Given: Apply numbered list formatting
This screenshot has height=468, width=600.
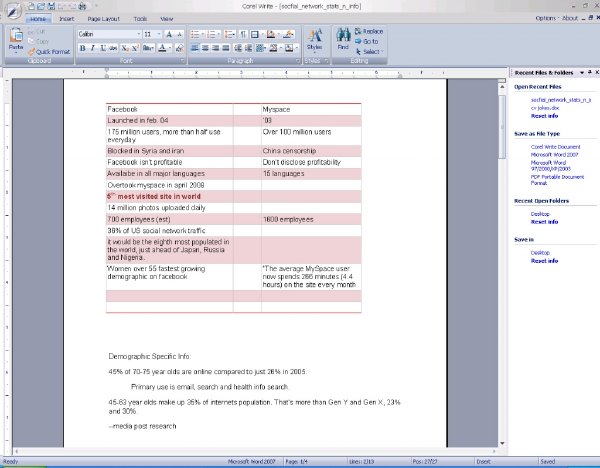Looking at the screenshot, I should coord(213,34).
